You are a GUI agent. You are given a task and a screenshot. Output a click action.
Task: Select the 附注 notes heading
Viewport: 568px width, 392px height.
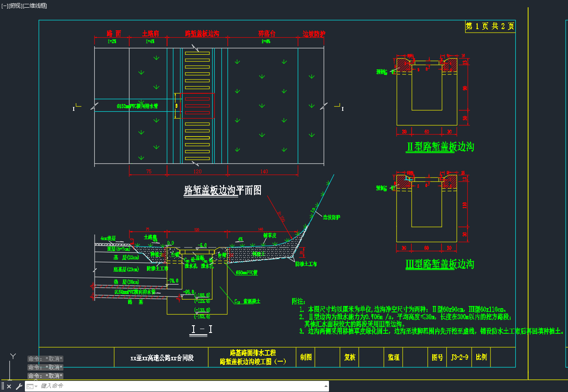pyautogui.click(x=298, y=301)
